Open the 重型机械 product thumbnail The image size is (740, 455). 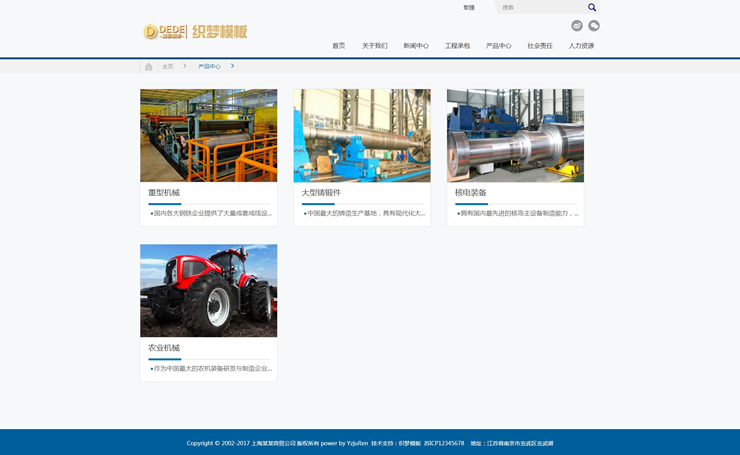208,135
